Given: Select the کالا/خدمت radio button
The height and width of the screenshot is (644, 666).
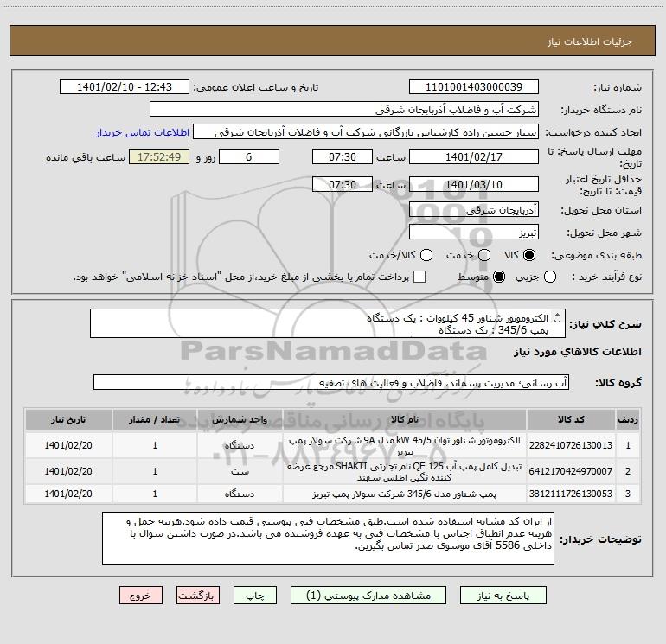Looking at the screenshot, I should click(x=426, y=255).
